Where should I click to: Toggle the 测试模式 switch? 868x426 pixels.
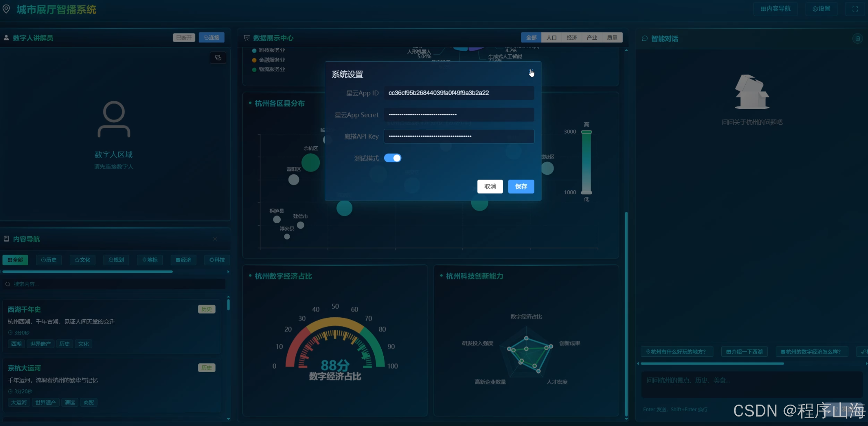(392, 158)
